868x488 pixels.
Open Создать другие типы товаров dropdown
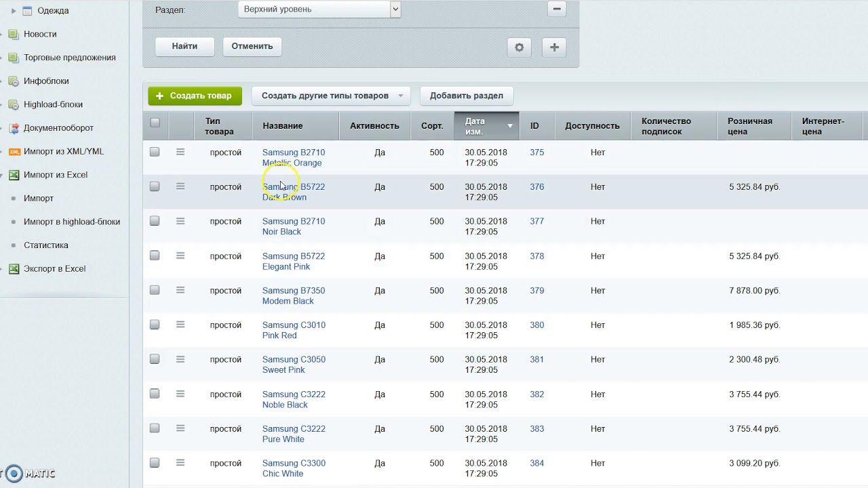click(332, 96)
